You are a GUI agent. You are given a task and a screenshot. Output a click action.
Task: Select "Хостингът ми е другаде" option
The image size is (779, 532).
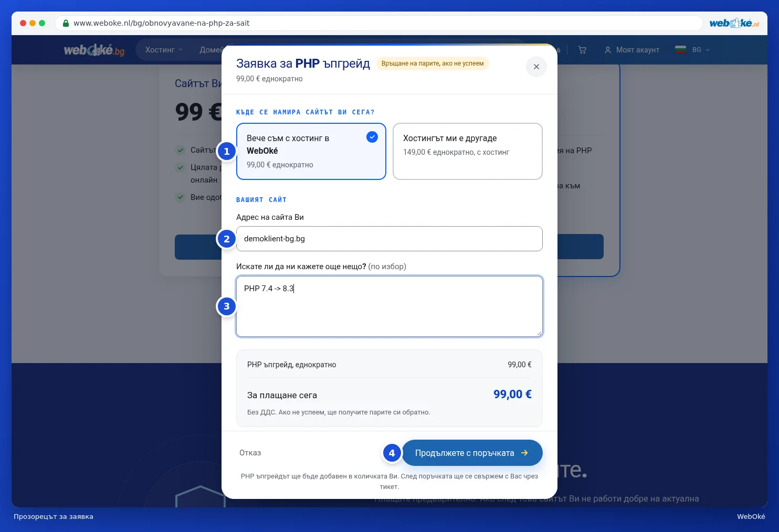tap(467, 151)
